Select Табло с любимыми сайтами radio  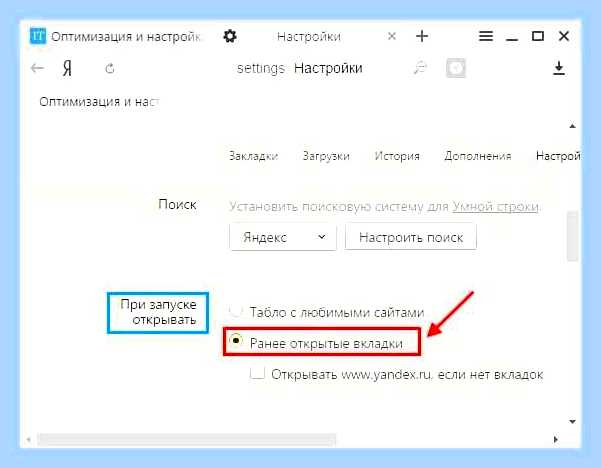click(235, 310)
